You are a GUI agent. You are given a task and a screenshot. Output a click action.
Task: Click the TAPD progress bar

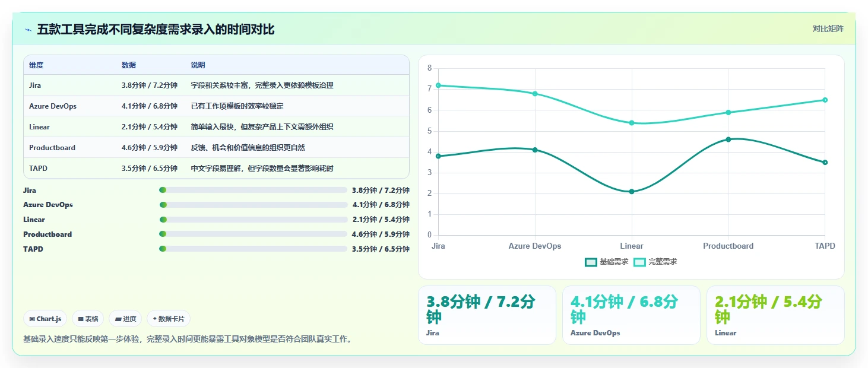[x=253, y=249]
